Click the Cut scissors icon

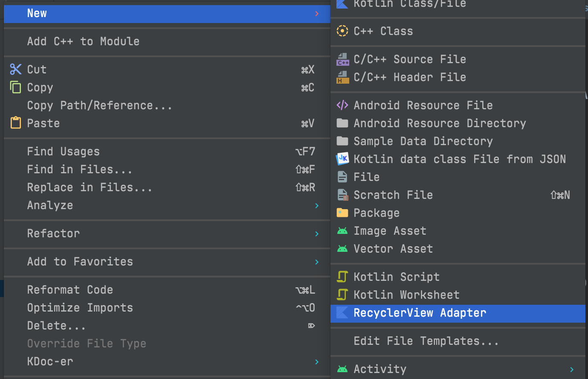(16, 69)
